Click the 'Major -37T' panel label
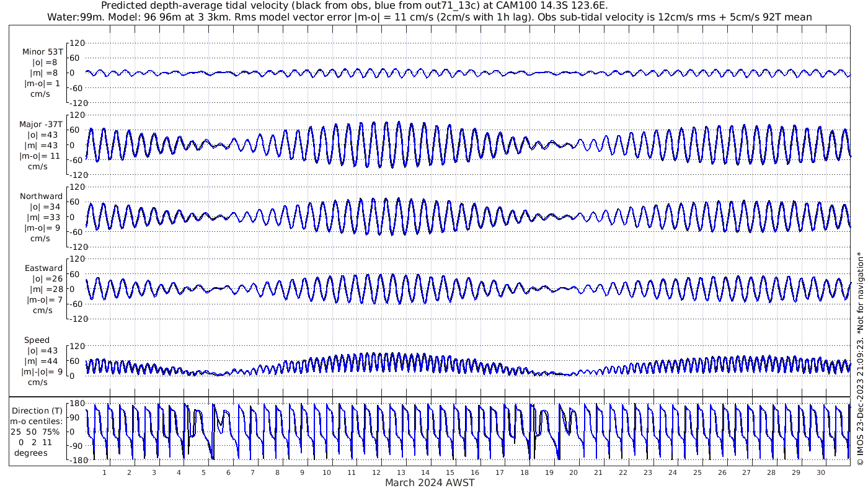 coord(40,124)
